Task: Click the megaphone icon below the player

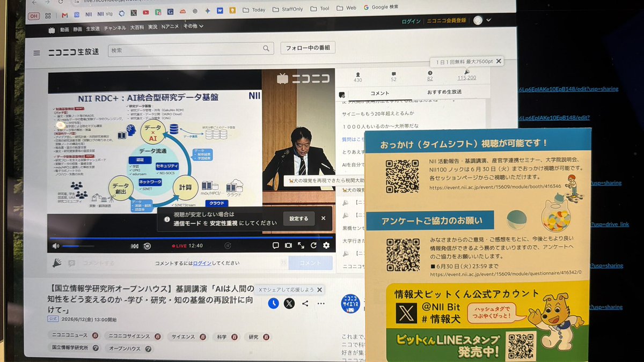Action: (57, 263)
